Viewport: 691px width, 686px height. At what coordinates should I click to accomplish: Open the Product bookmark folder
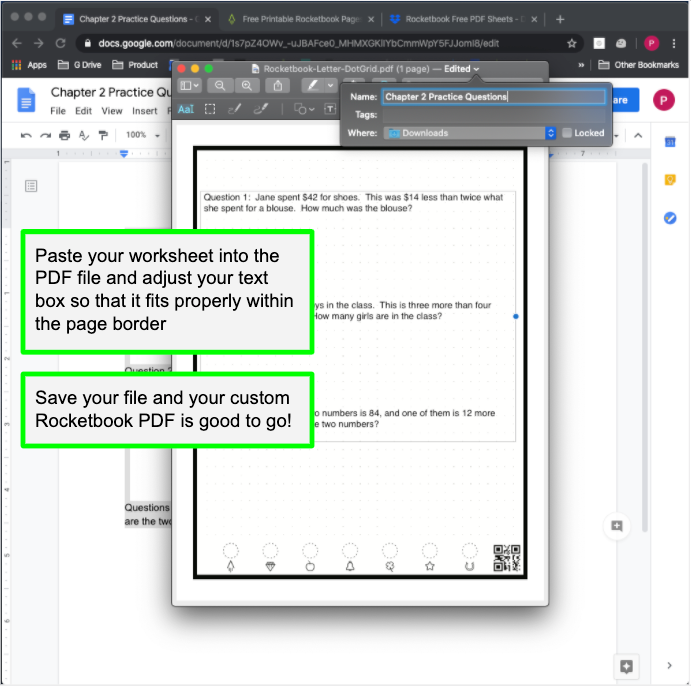tap(135, 65)
